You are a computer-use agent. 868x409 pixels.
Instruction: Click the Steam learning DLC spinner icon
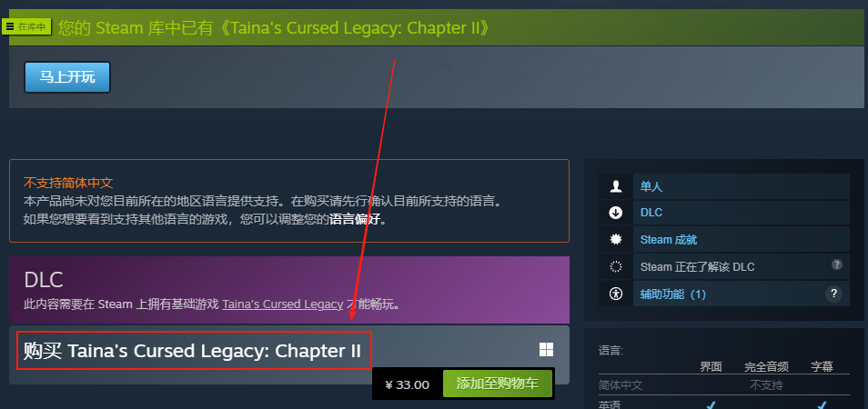tap(616, 267)
